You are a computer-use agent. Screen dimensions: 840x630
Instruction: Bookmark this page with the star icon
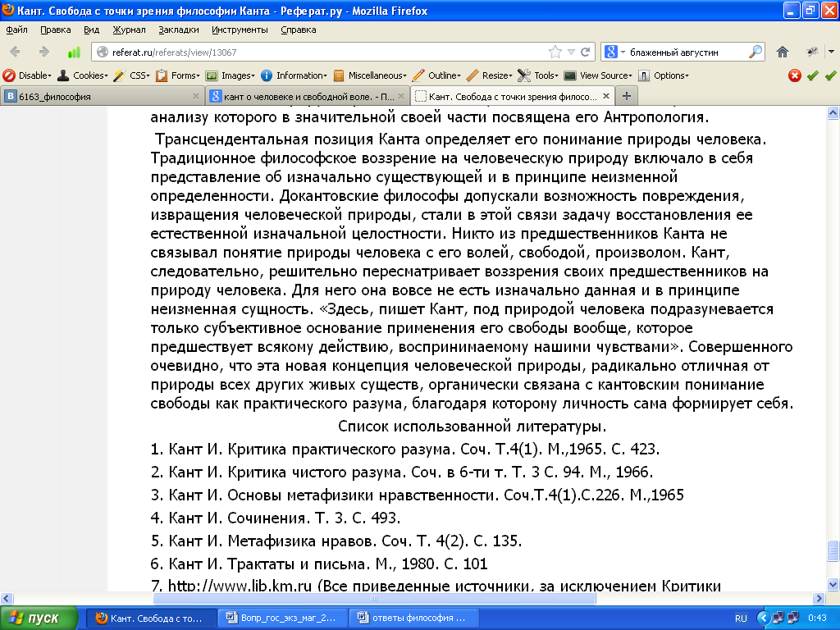click(x=555, y=52)
